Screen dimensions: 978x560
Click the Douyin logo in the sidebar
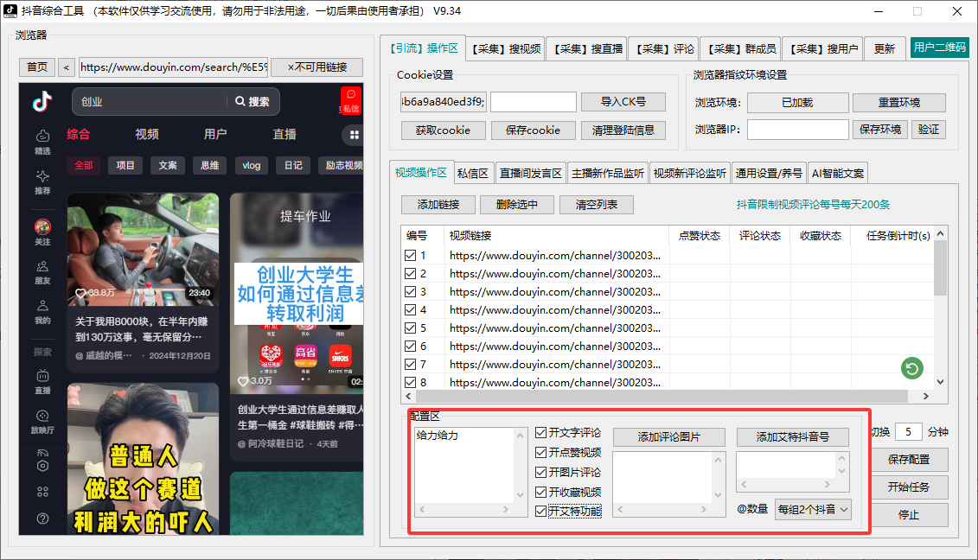point(42,102)
